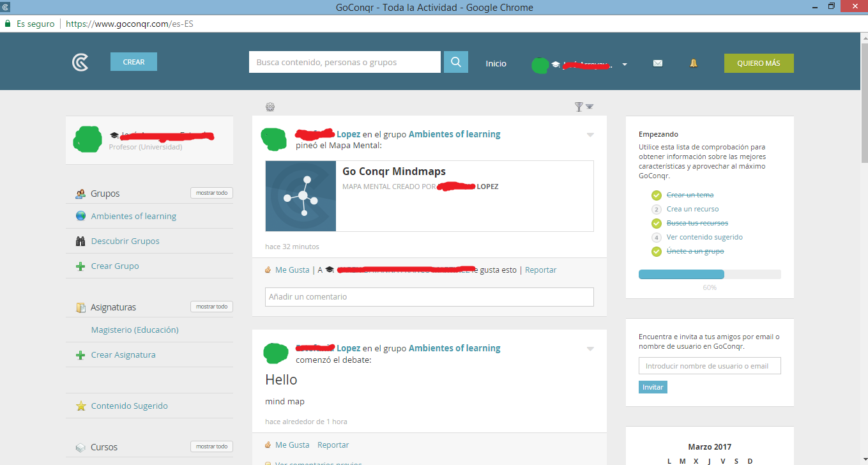Viewport: 868px width, 465px height.
Task: Click the Añadir un comentario field
Action: 429,297
